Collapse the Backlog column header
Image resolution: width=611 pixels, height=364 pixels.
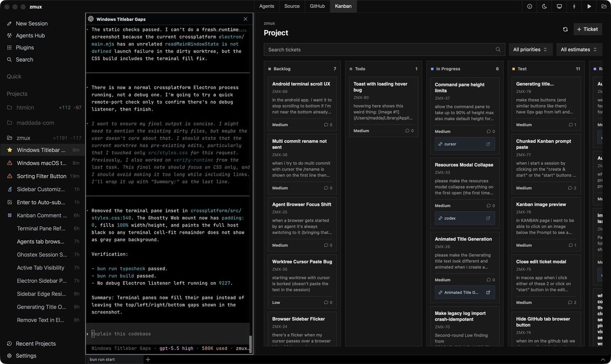302,69
